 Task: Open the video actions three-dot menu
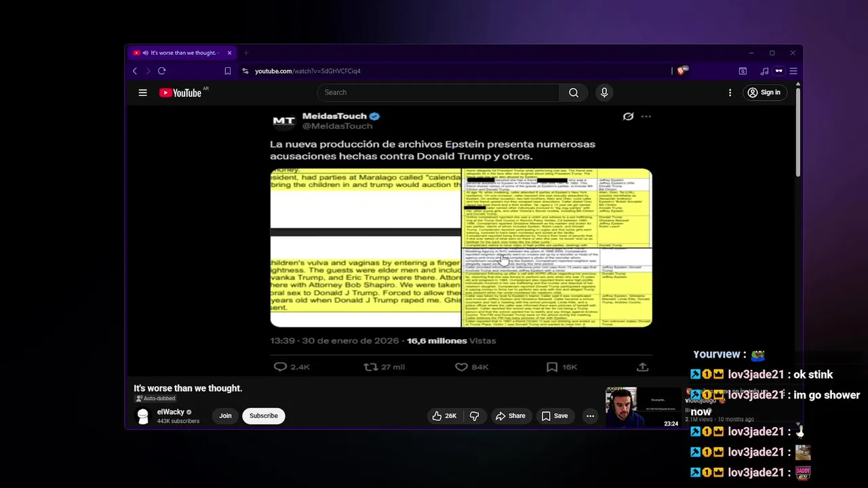click(x=590, y=416)
